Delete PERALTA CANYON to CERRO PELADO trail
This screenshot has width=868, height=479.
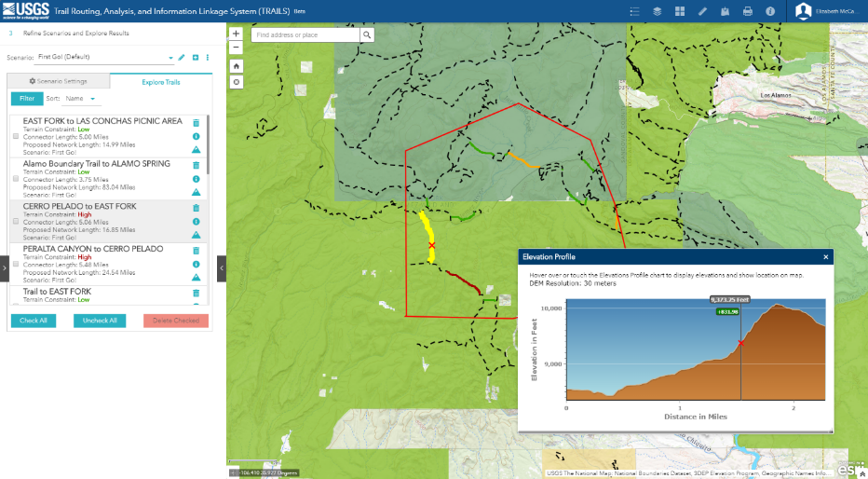[x=196, y=251]
